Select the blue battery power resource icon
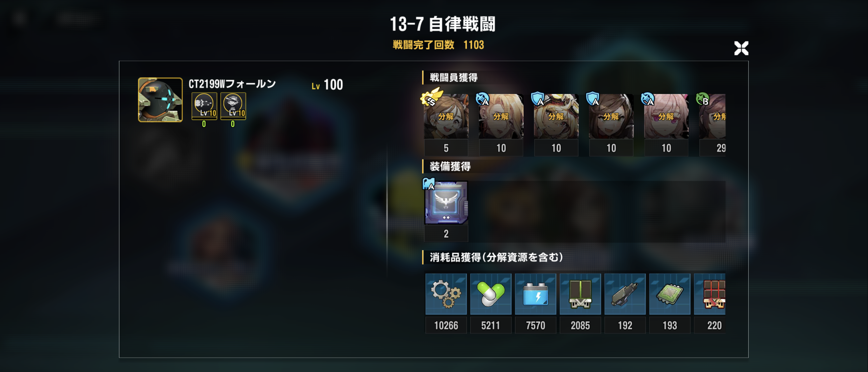Viewport: 868px width, 372px height. [x=535, y=294]
